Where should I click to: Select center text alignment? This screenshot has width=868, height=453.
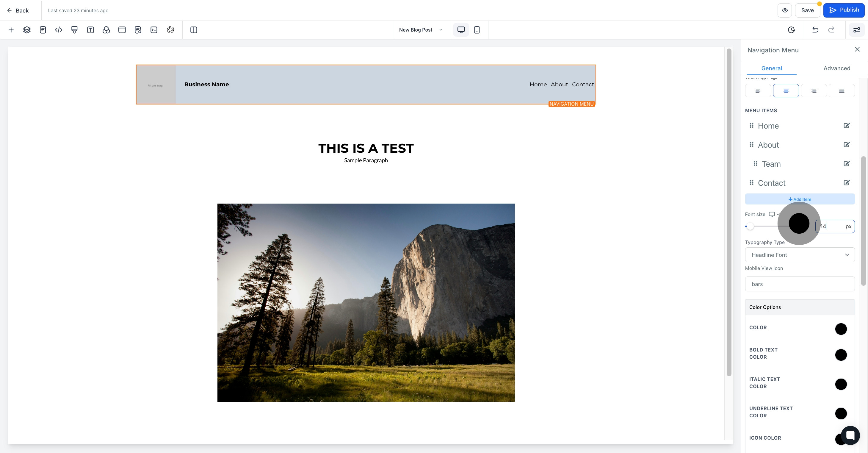tap(786, 91)
